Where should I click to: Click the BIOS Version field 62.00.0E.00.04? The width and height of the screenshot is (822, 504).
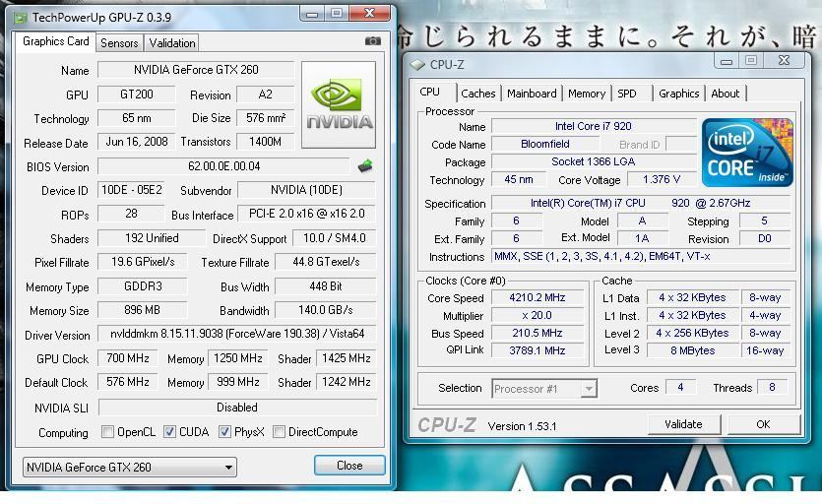click(223, 166)
